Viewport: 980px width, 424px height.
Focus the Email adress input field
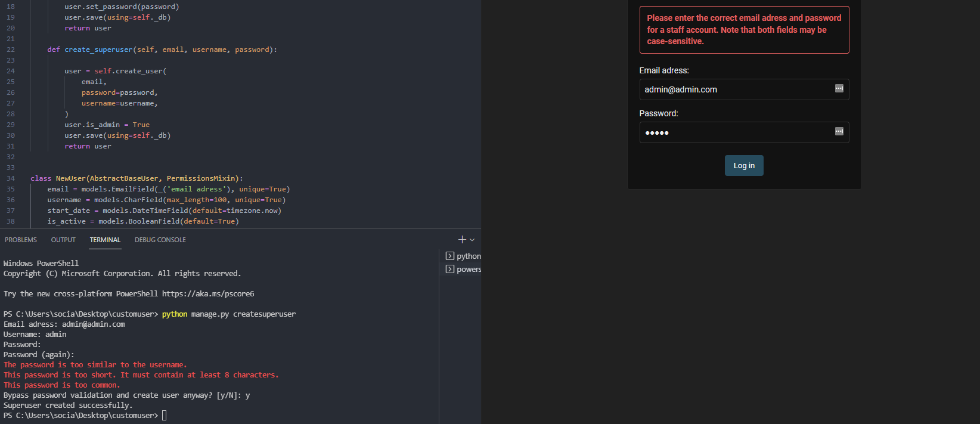744,89
